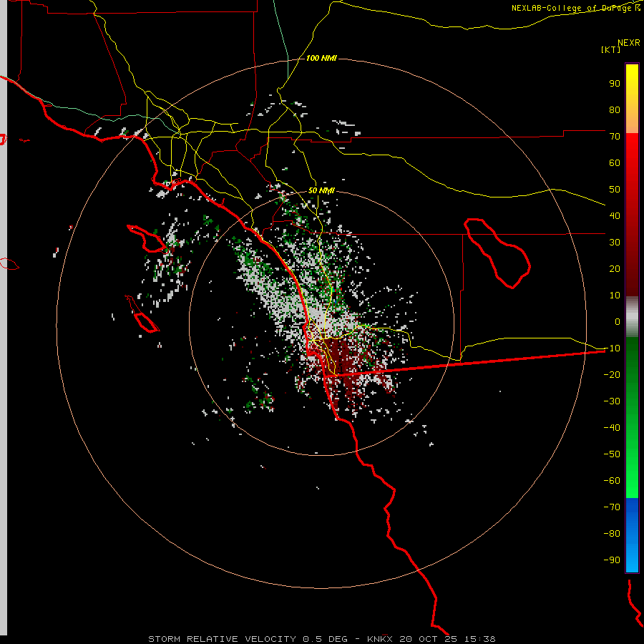Click the 0.5 DEG elevation text
This screenshot has width=644, height=644.
coord(326,639)
